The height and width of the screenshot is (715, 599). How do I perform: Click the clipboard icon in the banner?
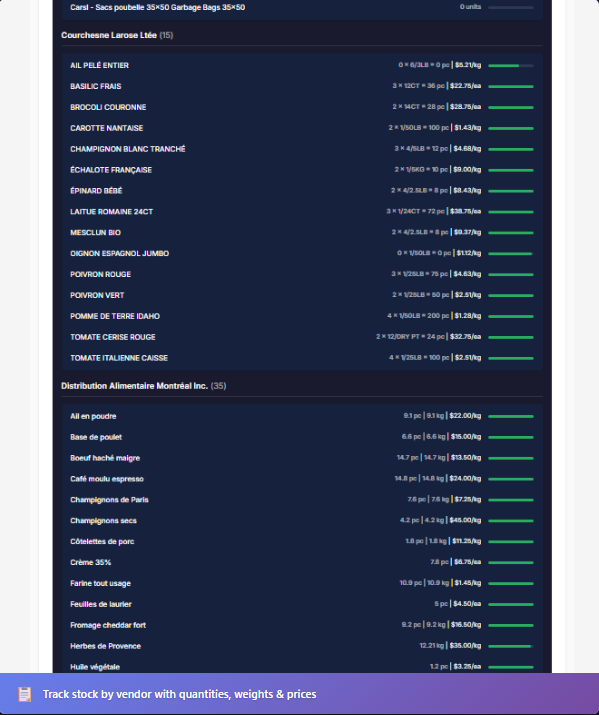point(24,694)
